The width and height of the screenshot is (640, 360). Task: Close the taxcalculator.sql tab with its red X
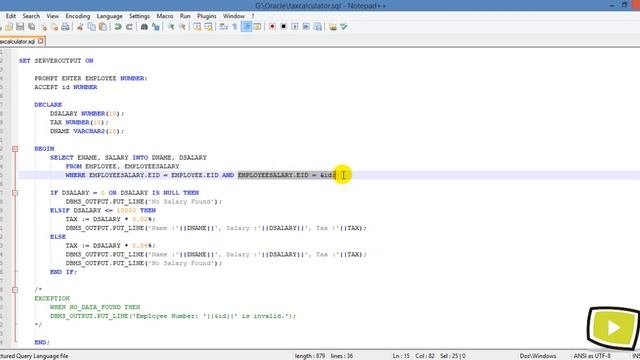pos(40,41)
